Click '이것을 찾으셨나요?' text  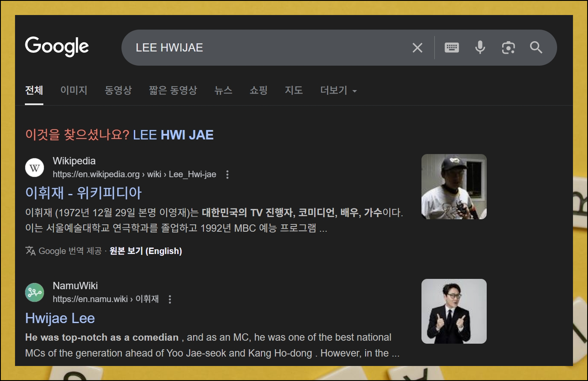[x=77, y=135]
